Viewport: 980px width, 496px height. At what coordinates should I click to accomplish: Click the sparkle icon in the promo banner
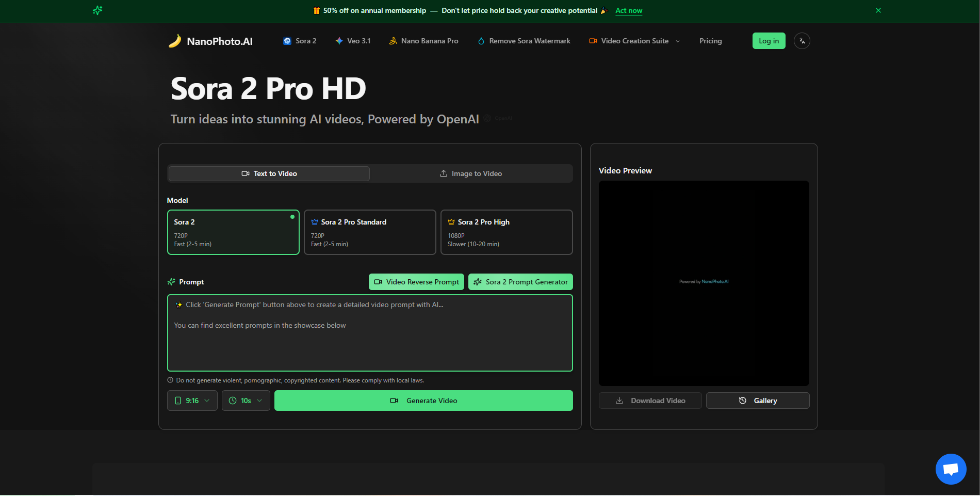coord(97,10)
